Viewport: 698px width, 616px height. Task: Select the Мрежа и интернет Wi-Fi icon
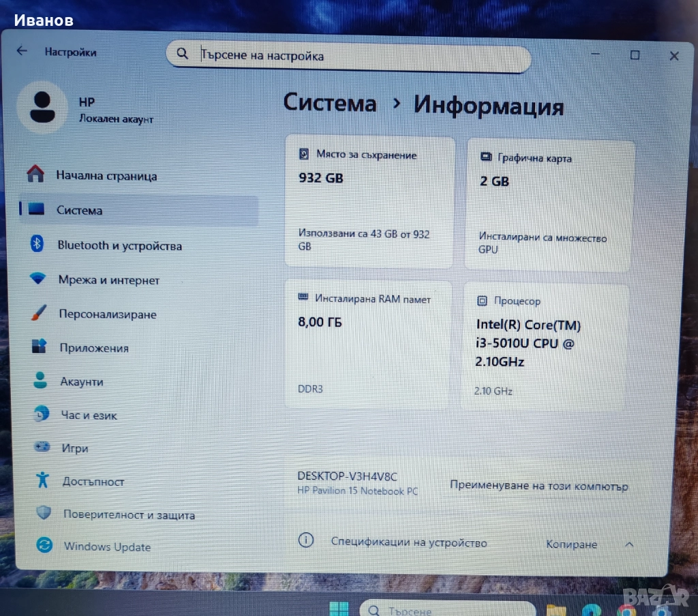37,279
